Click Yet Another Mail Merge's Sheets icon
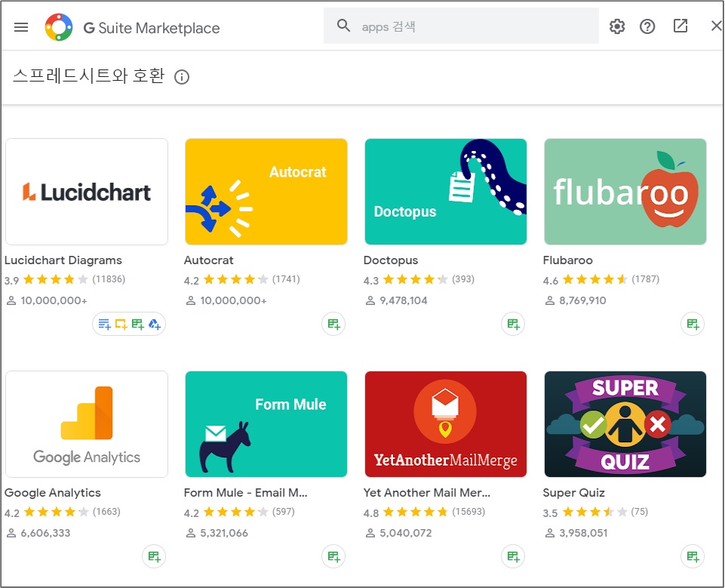Viewport: 725px width, 588px height. tap(513, 556)
